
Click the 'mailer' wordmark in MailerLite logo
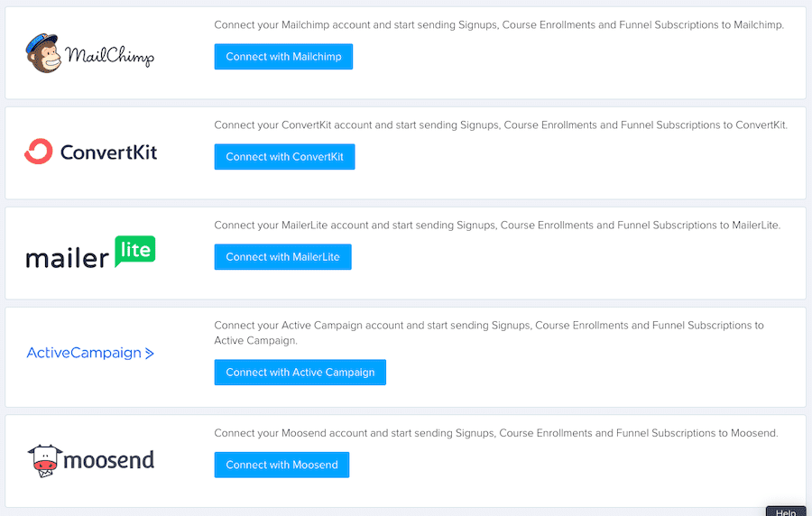[x=68, y=258]
